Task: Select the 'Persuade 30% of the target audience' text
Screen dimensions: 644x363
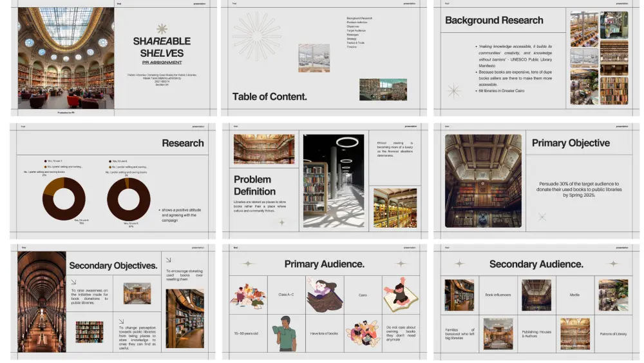Action: click(x=579, y=190)
